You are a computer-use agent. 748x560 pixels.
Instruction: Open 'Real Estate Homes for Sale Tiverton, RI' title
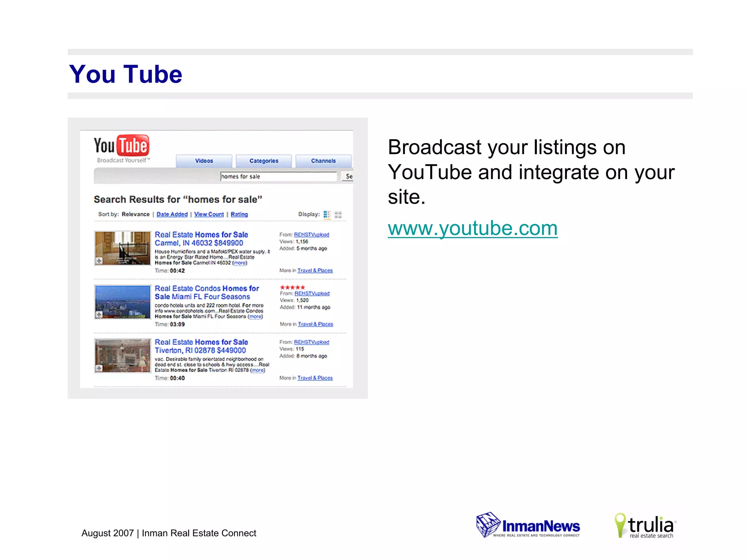click(x=201, y=346)
